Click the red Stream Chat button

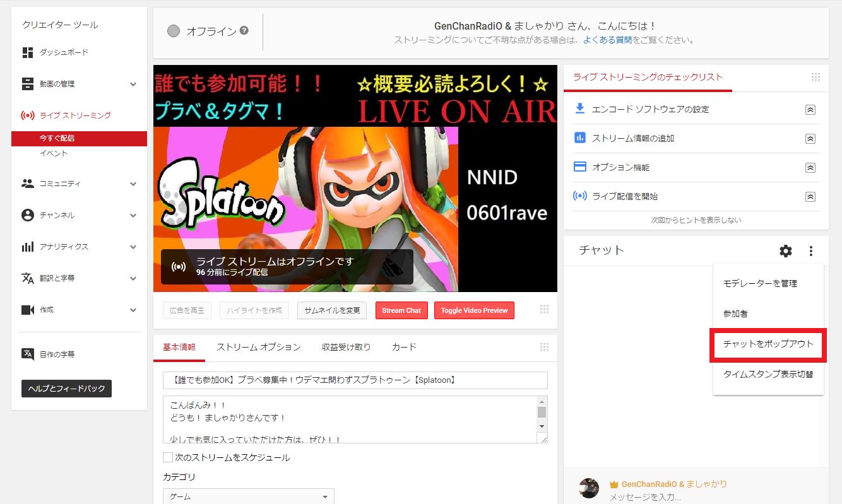point(401,310)
